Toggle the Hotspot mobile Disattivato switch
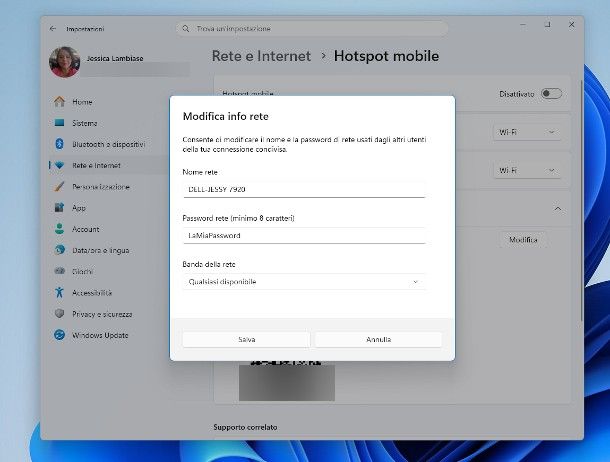 coord(551,94)
